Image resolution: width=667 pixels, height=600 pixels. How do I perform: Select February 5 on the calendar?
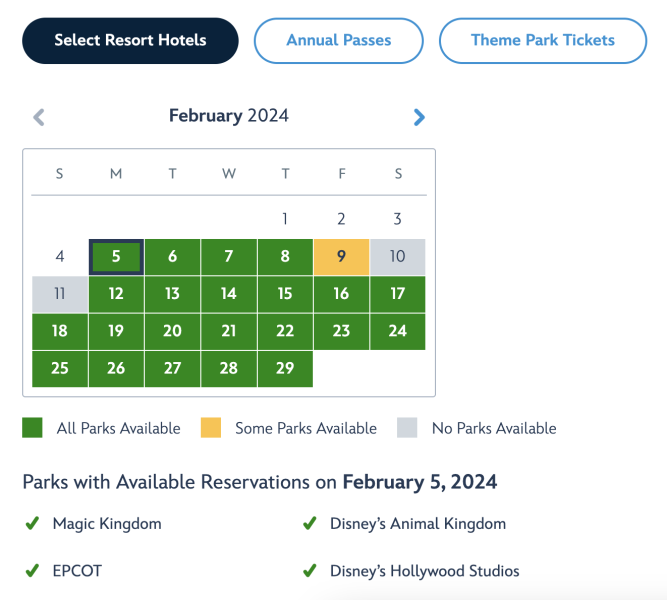116,257
